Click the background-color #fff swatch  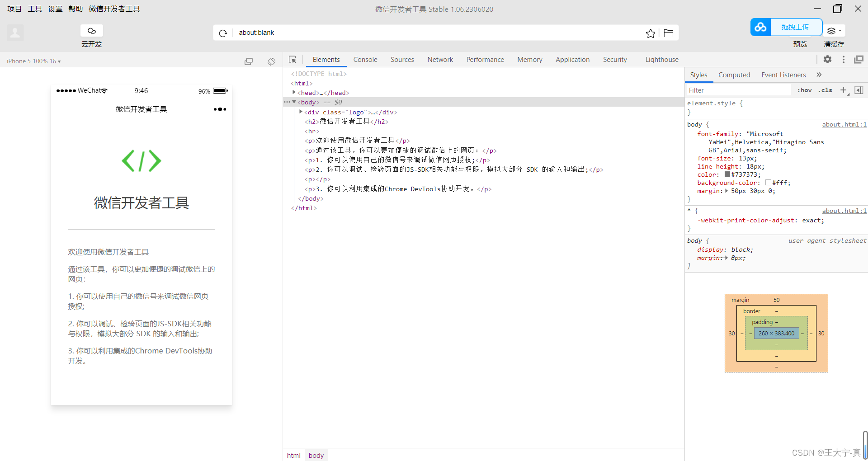[768, 183]
